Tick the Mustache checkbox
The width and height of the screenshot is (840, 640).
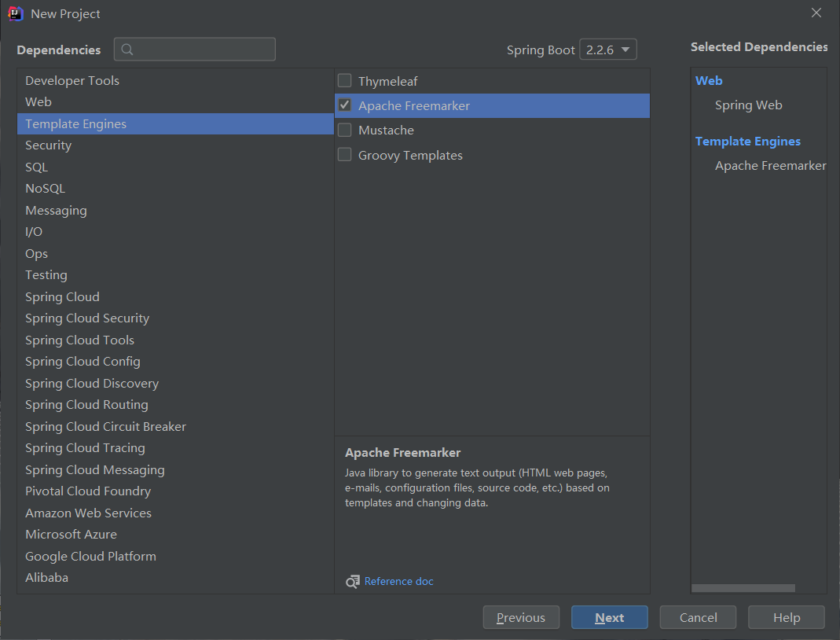pyautogui.click(x=344, y=130)
